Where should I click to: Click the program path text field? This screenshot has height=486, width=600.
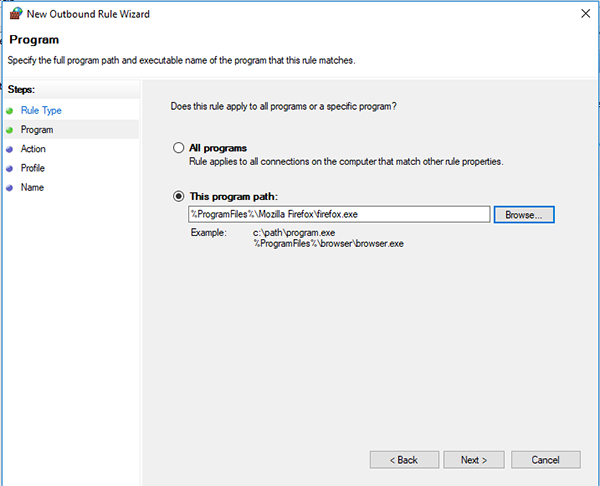[x=339, y=214]
